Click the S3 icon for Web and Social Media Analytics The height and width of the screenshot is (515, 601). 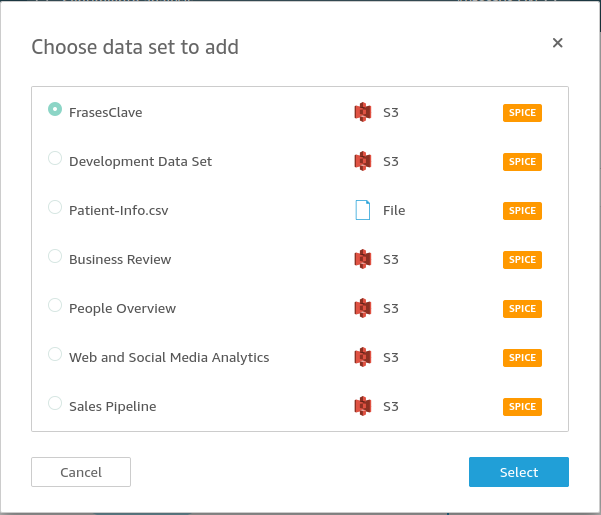[362, 358]
